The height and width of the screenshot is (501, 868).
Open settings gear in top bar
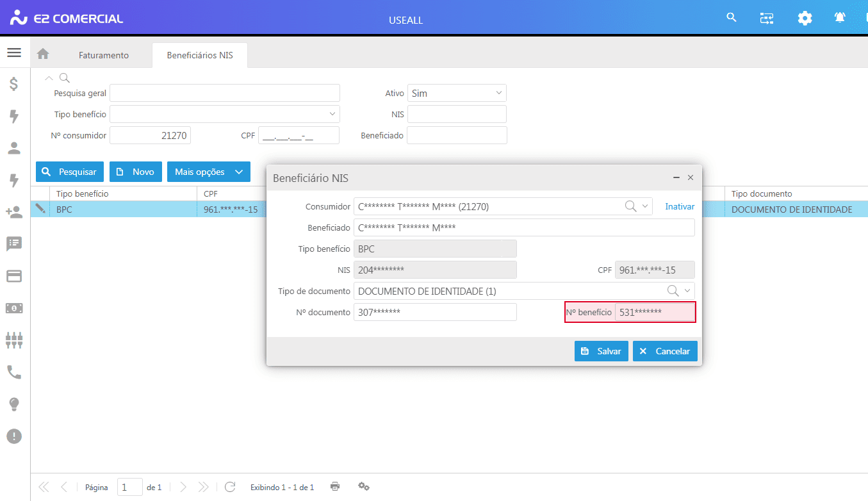pos(805,19)
